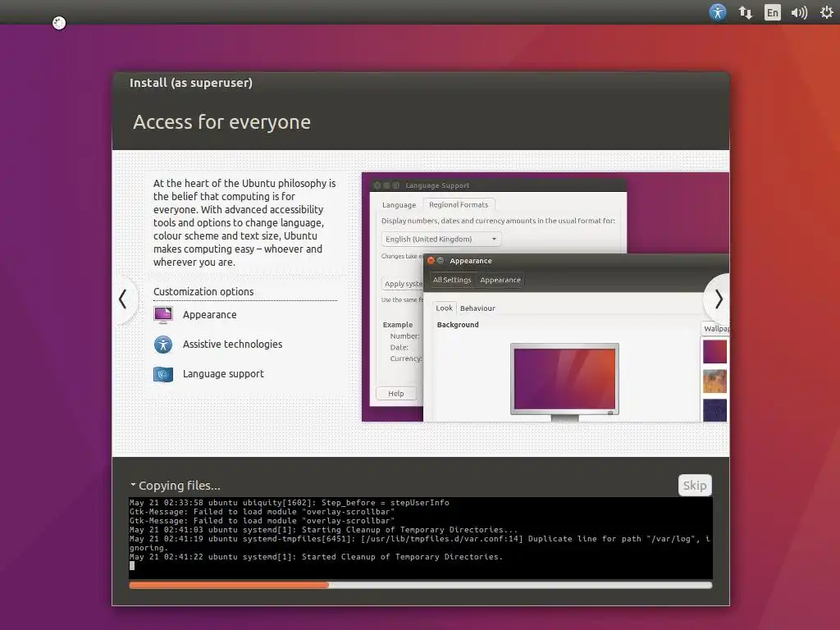Click the 'Appearance' label in customization list
This screenshot has width=840, height=630.
click(x=209, y=315)
